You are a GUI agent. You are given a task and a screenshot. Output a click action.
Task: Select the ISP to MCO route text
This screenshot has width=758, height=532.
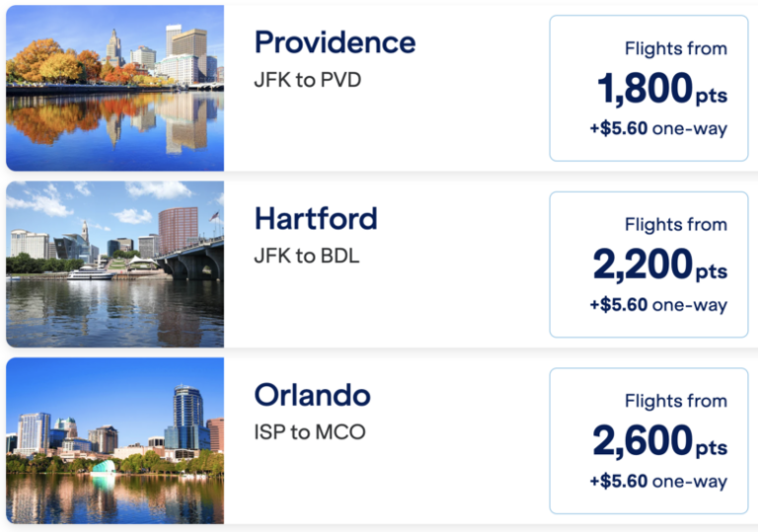[309, 432]
